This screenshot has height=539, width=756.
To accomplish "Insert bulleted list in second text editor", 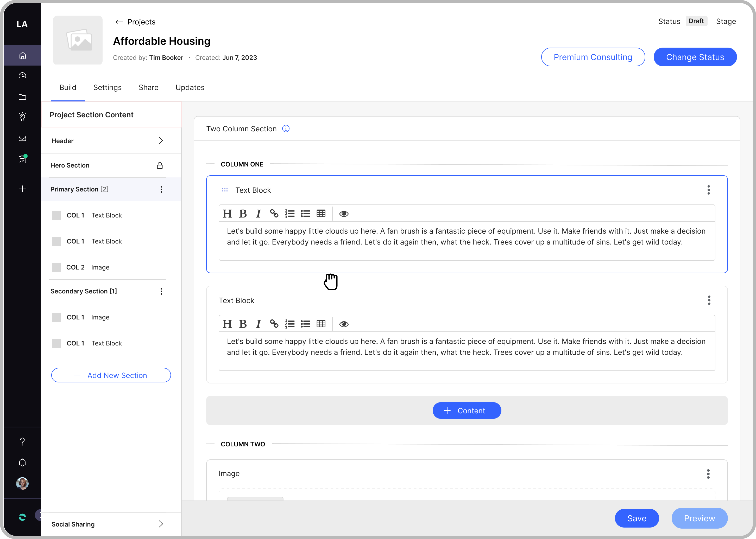I will coord(305,324).
